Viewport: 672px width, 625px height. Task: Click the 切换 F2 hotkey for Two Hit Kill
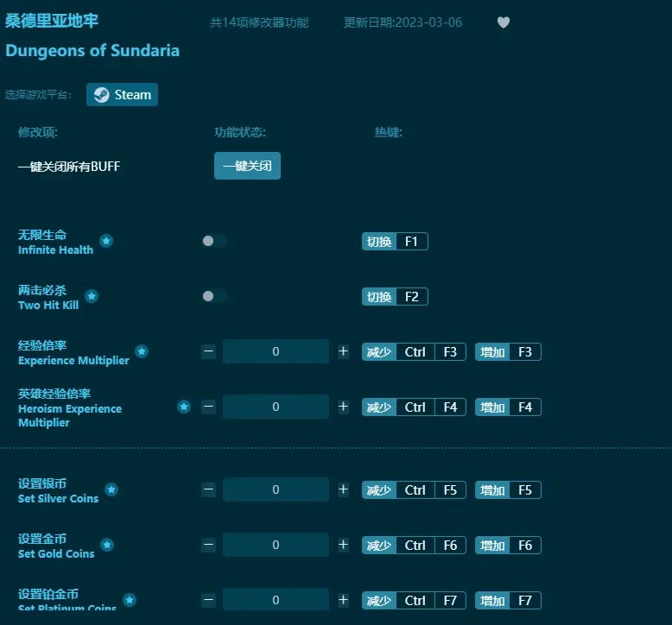[x=395, y=297]
